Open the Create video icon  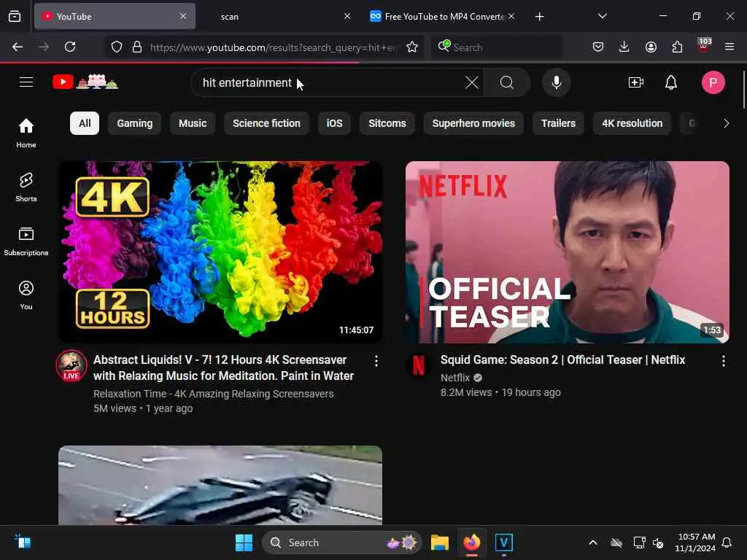coord(636,82)
